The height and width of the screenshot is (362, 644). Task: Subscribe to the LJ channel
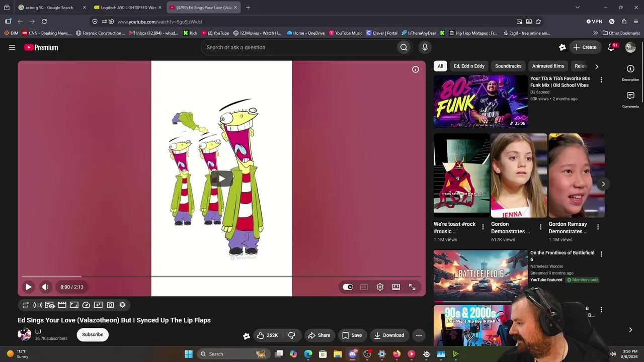[x=93, y=335]
